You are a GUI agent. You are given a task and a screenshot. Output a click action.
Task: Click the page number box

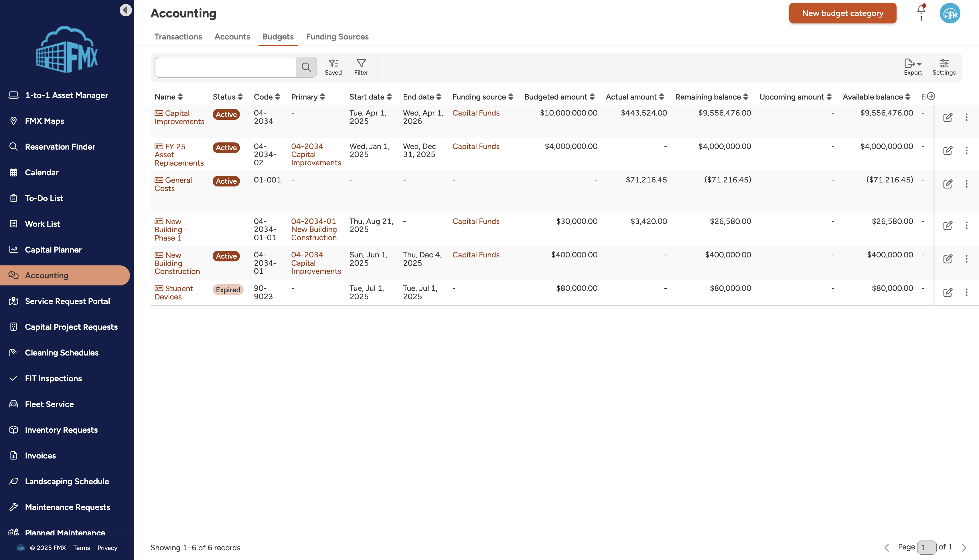[x=926, y=547]
